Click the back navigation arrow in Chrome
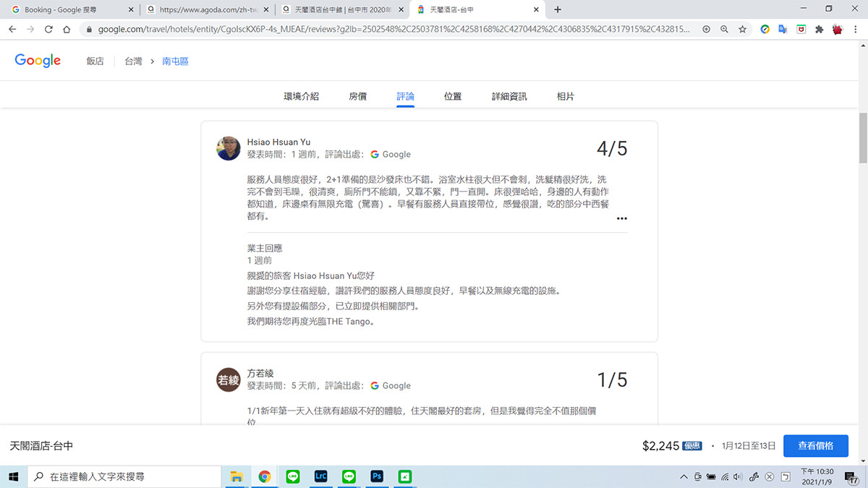This screenshot has height=488, width=868. (12, 30)
